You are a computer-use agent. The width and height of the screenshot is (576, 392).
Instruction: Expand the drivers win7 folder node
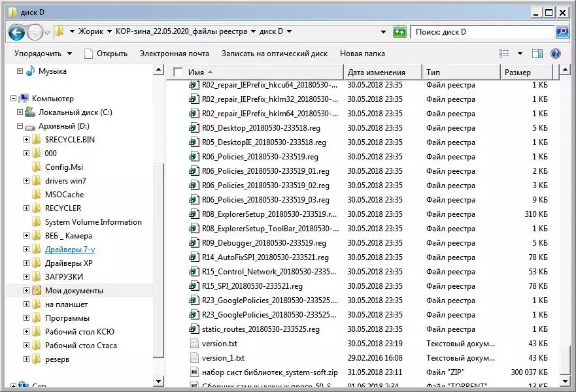pos(26,180)
